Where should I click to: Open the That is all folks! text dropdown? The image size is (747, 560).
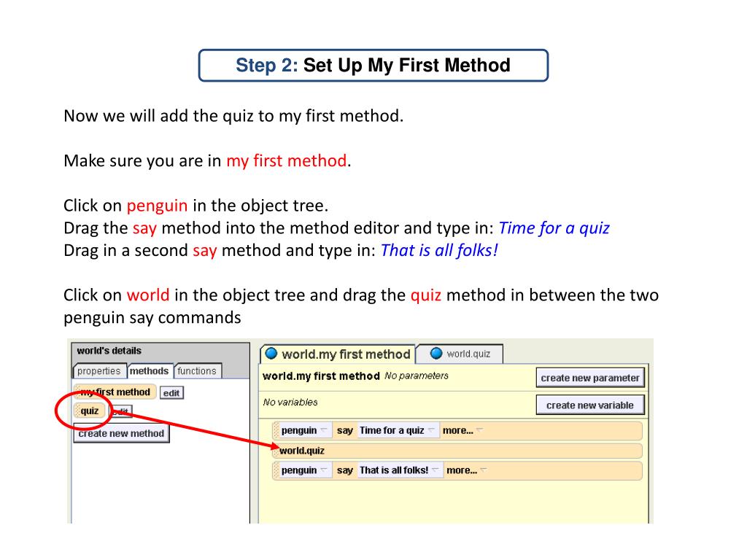(399, 470)
